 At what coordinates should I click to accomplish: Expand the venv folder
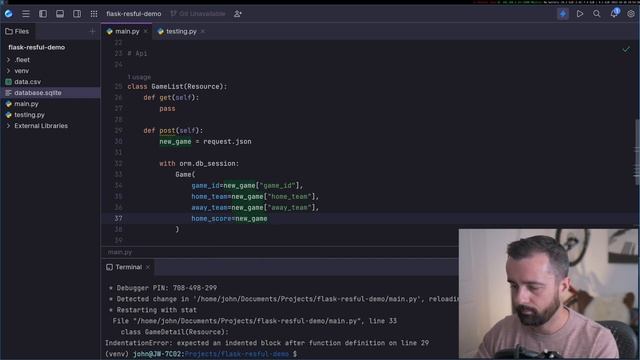pos(8,71)
